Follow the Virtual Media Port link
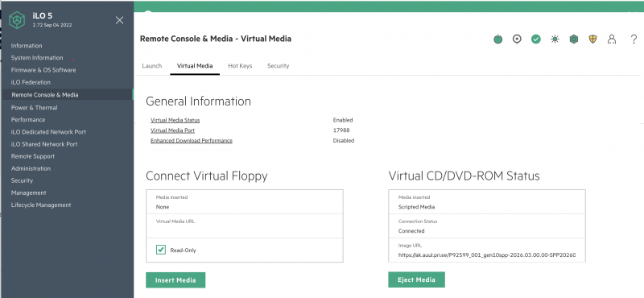 pyautogui.click(x=172, y=130)
